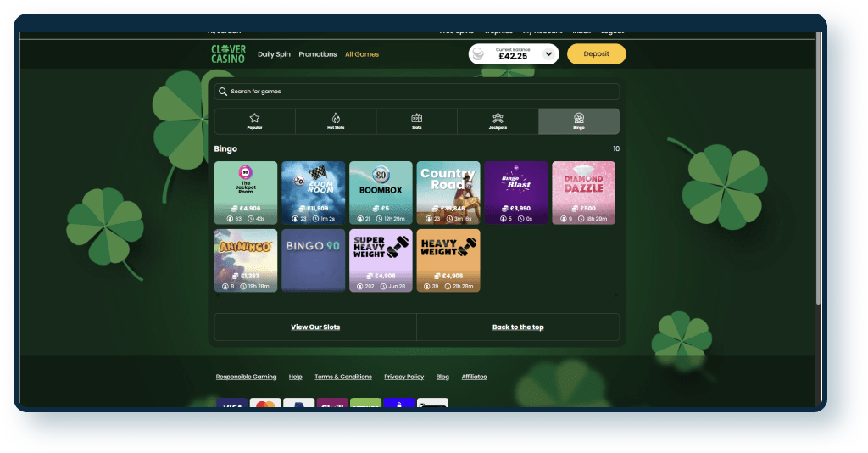Click the page vertical scrollbar
Viewport: 868px width, 453px height.
click(x=818, y=169)
